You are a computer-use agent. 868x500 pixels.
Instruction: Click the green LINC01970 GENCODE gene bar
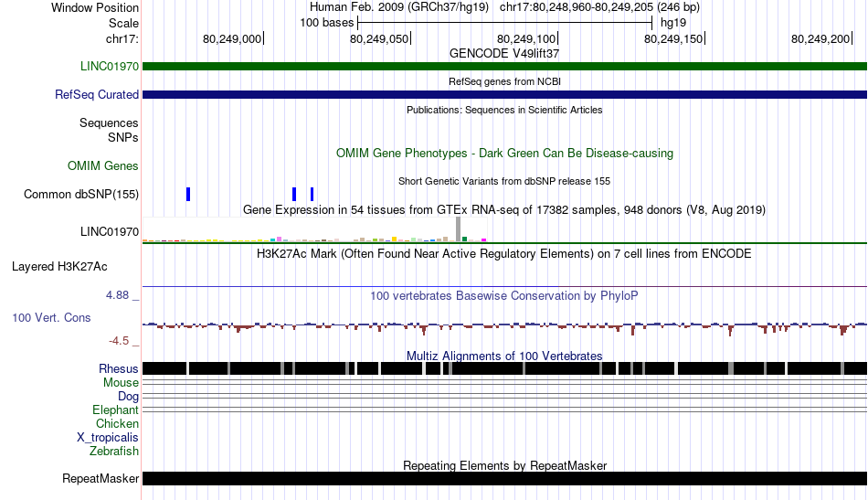tap(505, 67)
